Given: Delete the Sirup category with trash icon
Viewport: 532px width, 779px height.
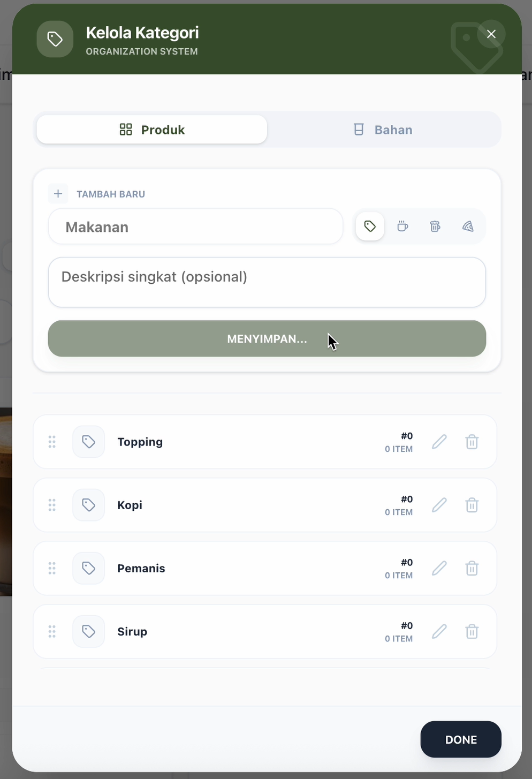Looking at the screenshot, I should tap(472, 631).
